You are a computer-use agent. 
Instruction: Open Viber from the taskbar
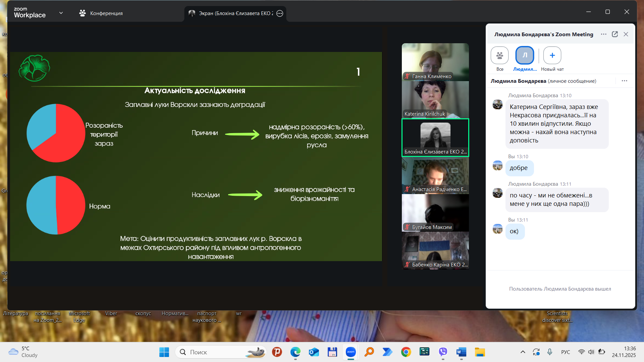pos(443,352)
